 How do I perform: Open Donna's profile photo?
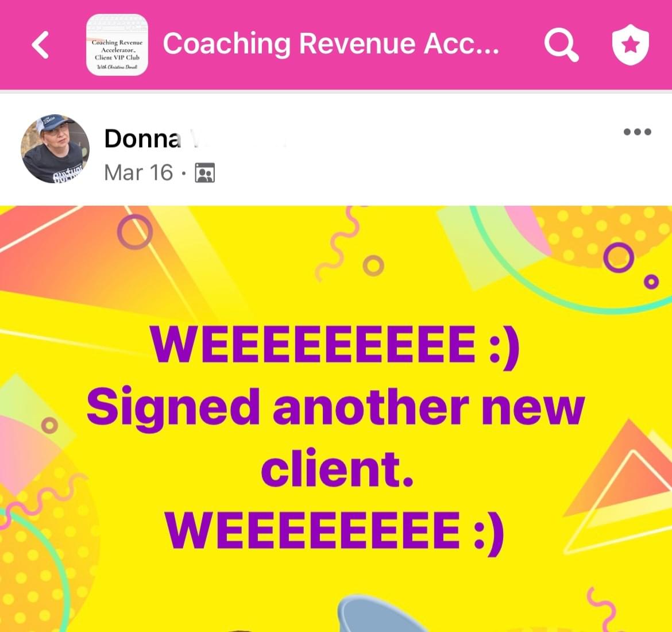(55, 149)
